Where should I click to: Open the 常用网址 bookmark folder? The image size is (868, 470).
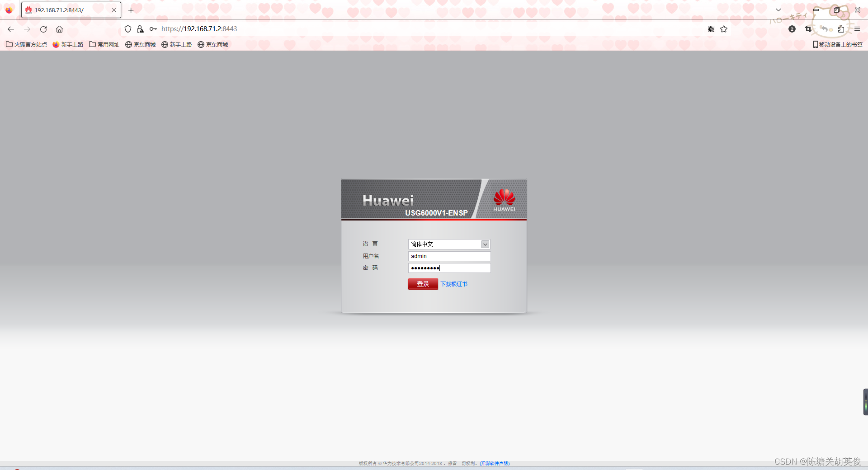(x=104, y=44)
